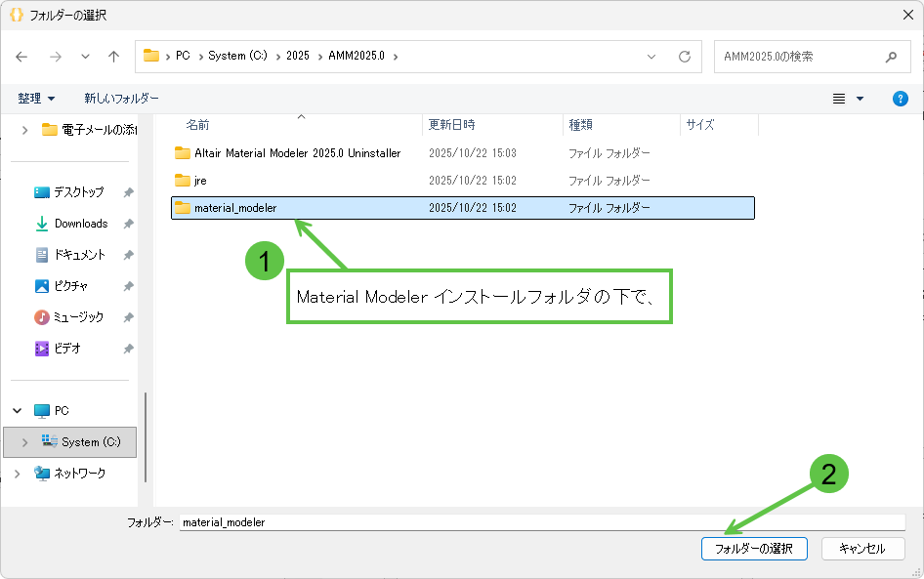The width and height of the screenshot is (924, 579).
Task: Click the material_modeler folder icon
Action: coord(183,207)
